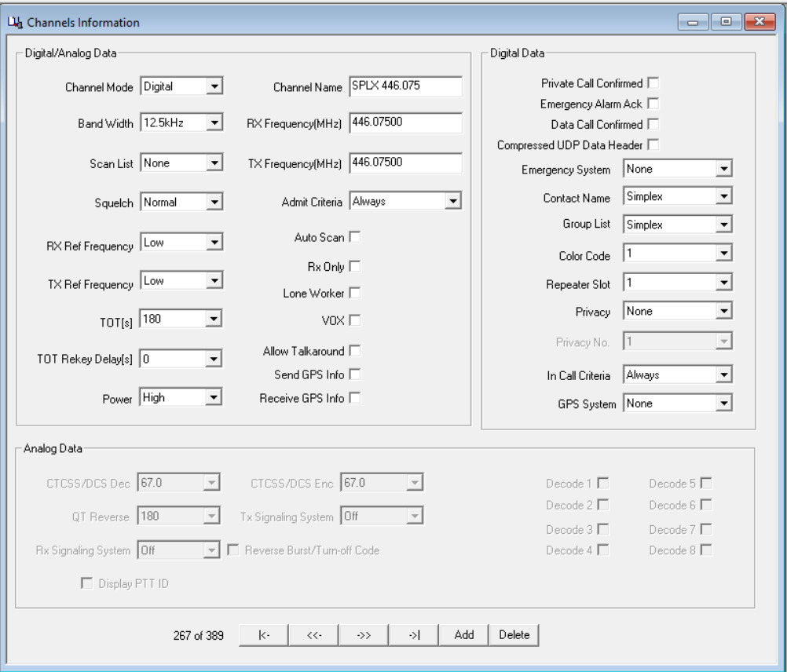Viewport: 787px width, 672px height.
Task: Open the Contact Name dropdown
Action: pos(723,197)
